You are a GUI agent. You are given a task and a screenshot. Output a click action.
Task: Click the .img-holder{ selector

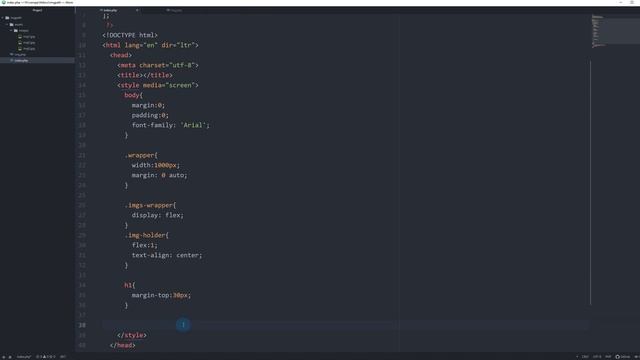click(x=147, y=235)
